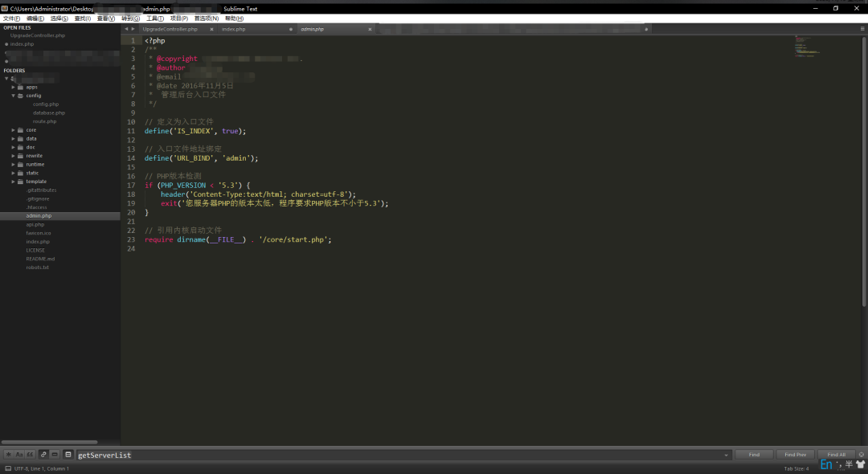
Task: Close the find panel
Action: [x=862, y=455]
